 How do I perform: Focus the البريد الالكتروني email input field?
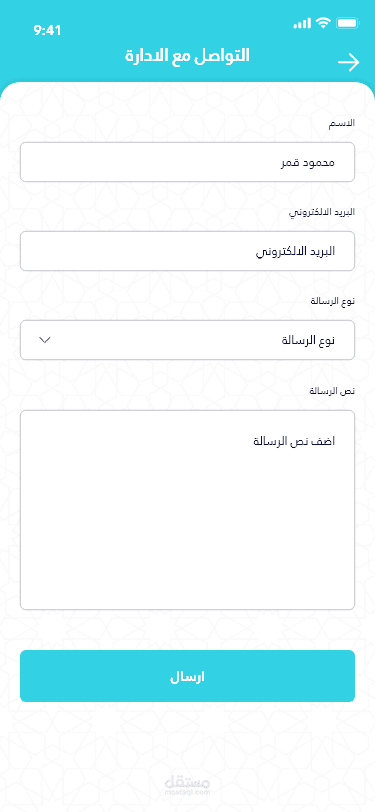coord(188,251)
